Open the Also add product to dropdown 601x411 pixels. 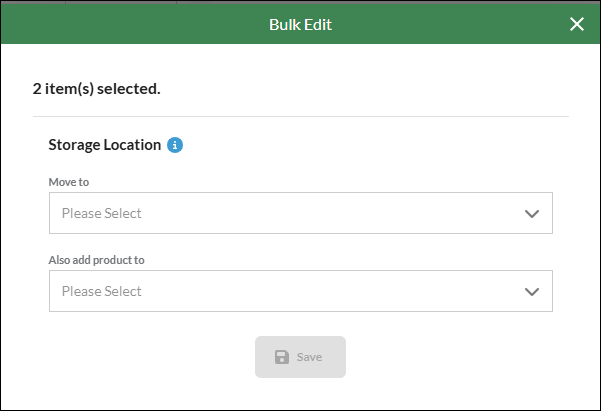tap(301, 291)
